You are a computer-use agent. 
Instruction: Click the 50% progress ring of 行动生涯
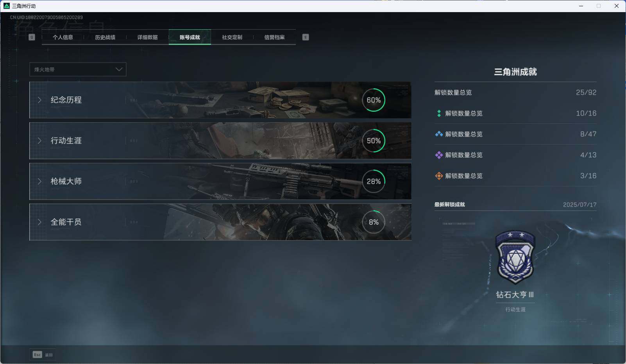point(374,141)
